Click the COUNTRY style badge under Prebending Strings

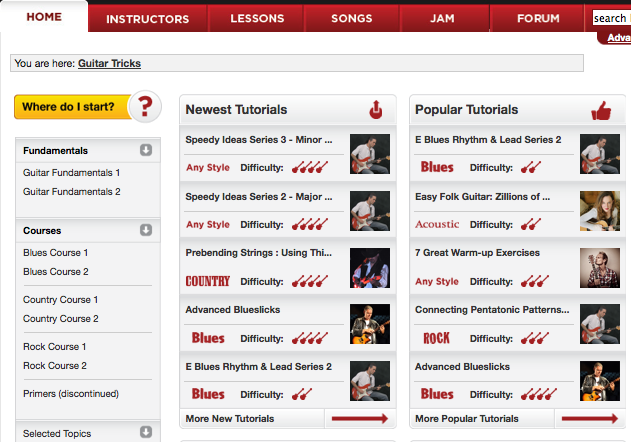[x=208, y=281]
